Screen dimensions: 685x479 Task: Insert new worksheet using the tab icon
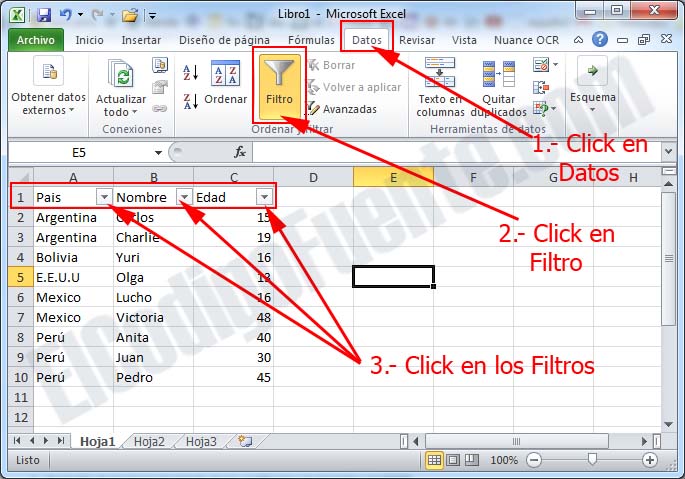click(245, 441)
